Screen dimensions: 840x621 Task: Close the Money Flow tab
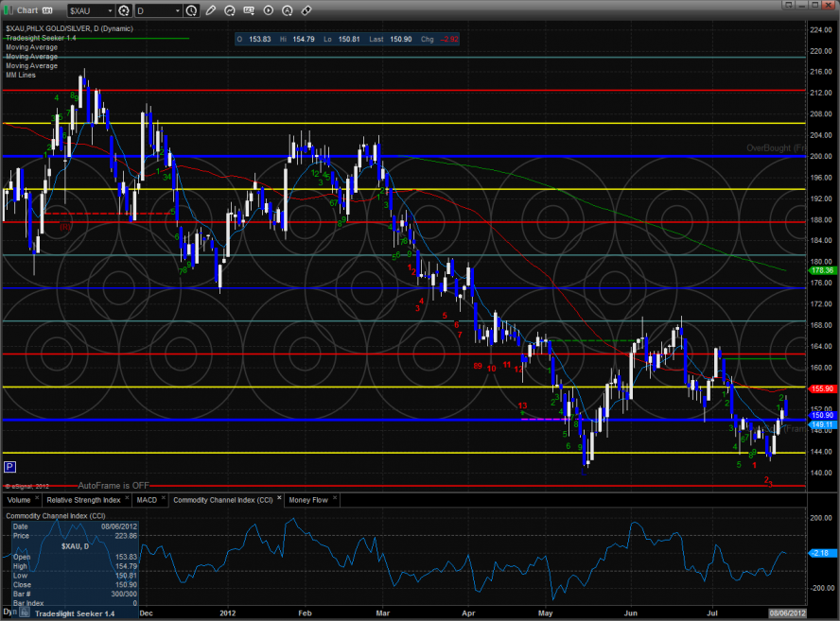click(334, 499)
